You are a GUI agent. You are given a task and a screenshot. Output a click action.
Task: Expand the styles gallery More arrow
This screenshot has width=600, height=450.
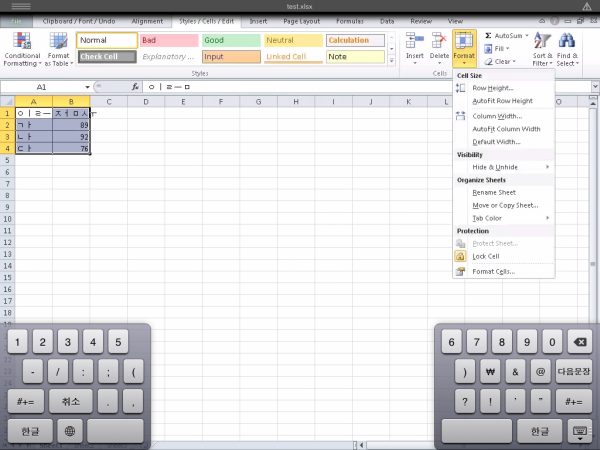(391, 61)
